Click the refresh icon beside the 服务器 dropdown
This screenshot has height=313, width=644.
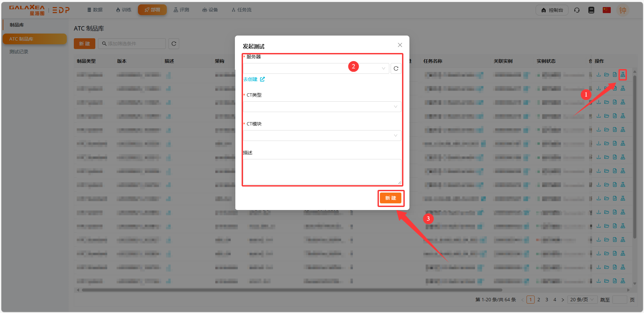click(x=396, y=68)
